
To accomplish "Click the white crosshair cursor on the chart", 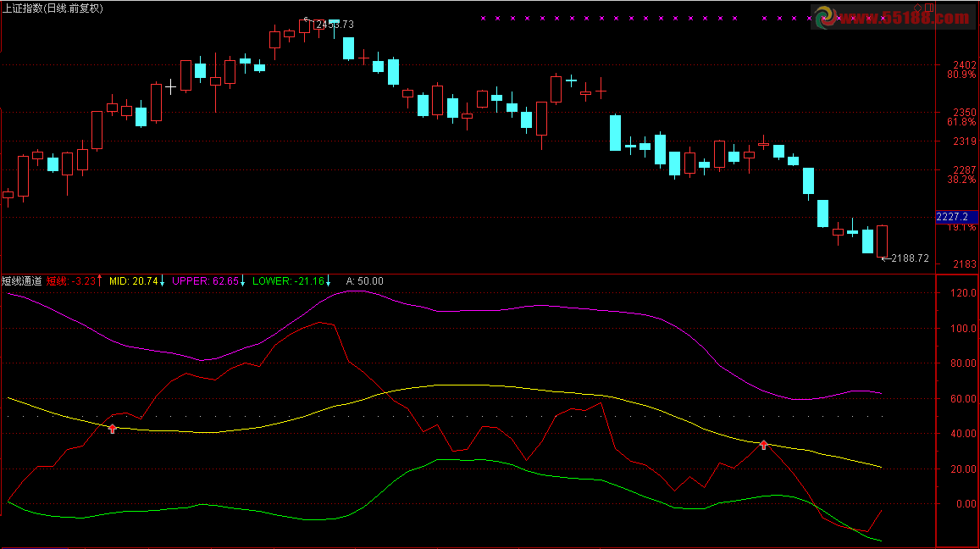I will [170, 87].
